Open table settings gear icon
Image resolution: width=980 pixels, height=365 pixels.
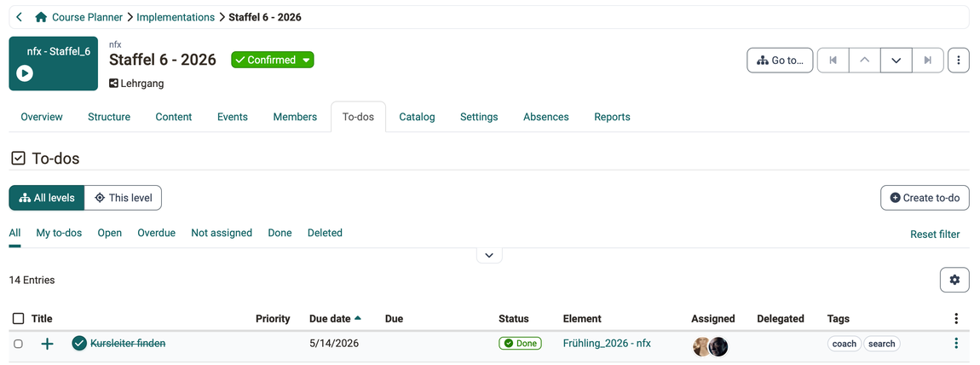[954, 280]
